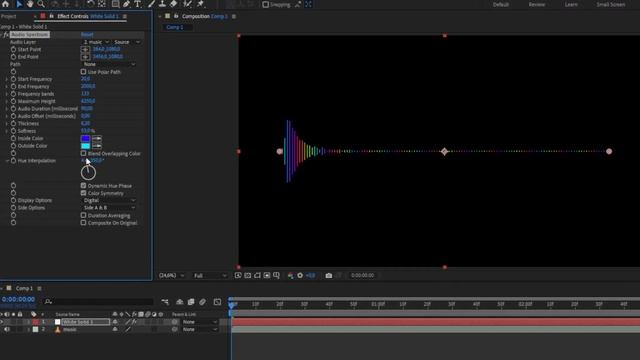Use Outside Color eyedropper
640x360 pixels.
[x=97, y=146]
